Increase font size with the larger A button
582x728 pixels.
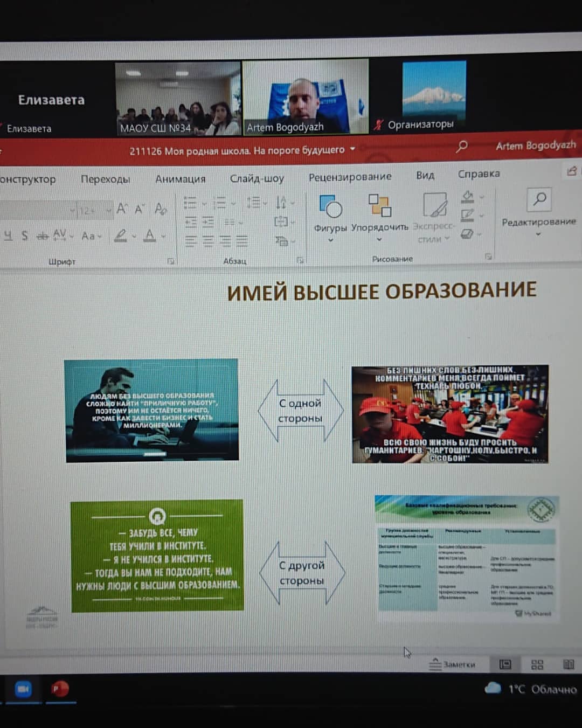click(x=122, y=209)
